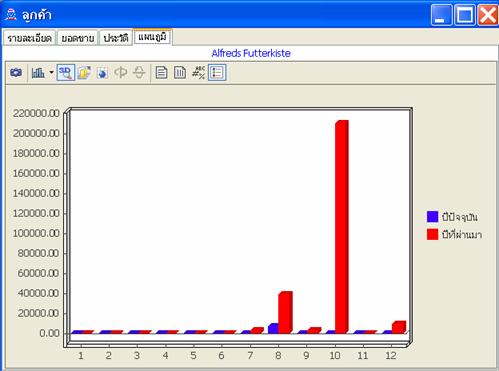
Task: Click the horizontal rotation arrow icon
Action: pos(120,72)
